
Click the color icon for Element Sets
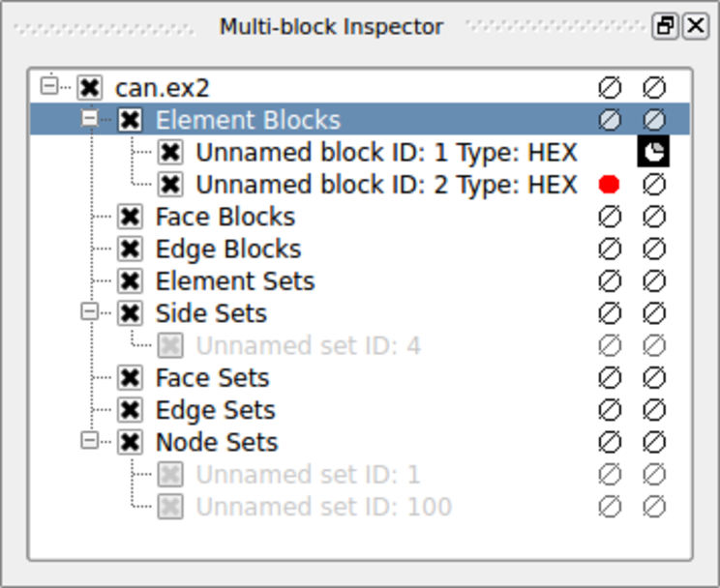[x=609, y=281]
